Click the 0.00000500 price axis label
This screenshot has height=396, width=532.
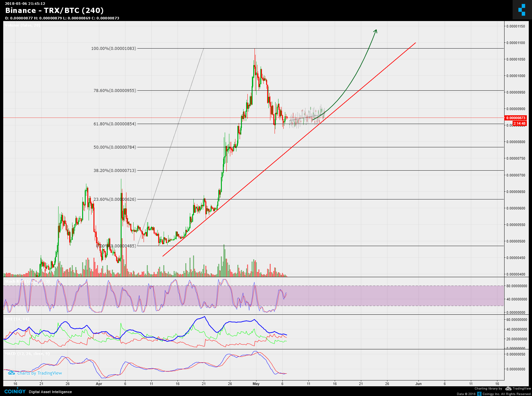pyautogui.click(x=516, y=241)
